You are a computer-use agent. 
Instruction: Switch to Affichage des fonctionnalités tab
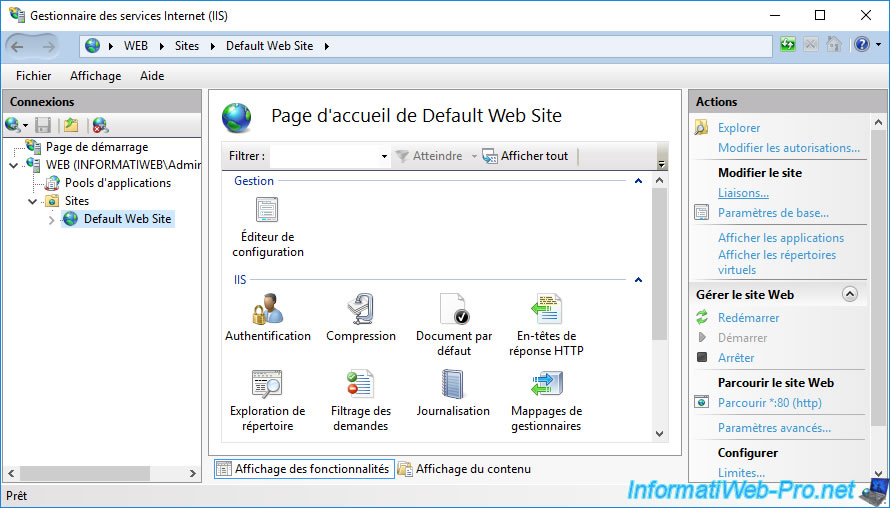304,469
